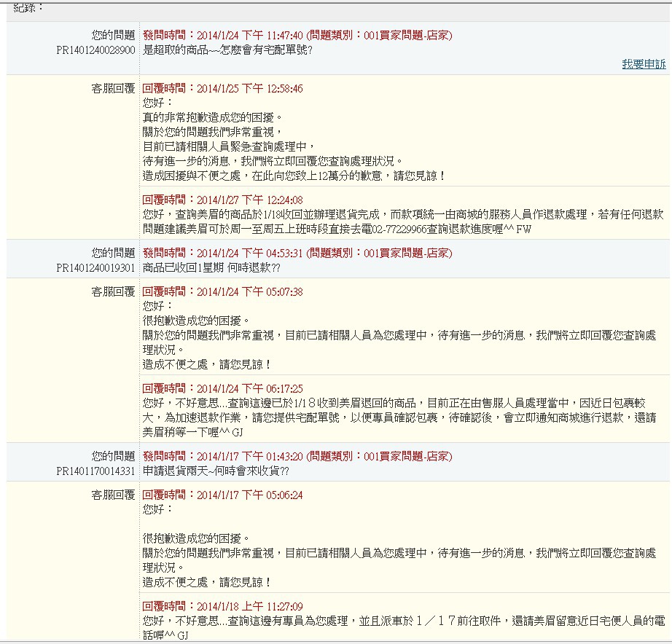The width and height of the screenshot is (672, 644).
Task: Select question number PR1401240019301
Action: [x=95, y=267]
